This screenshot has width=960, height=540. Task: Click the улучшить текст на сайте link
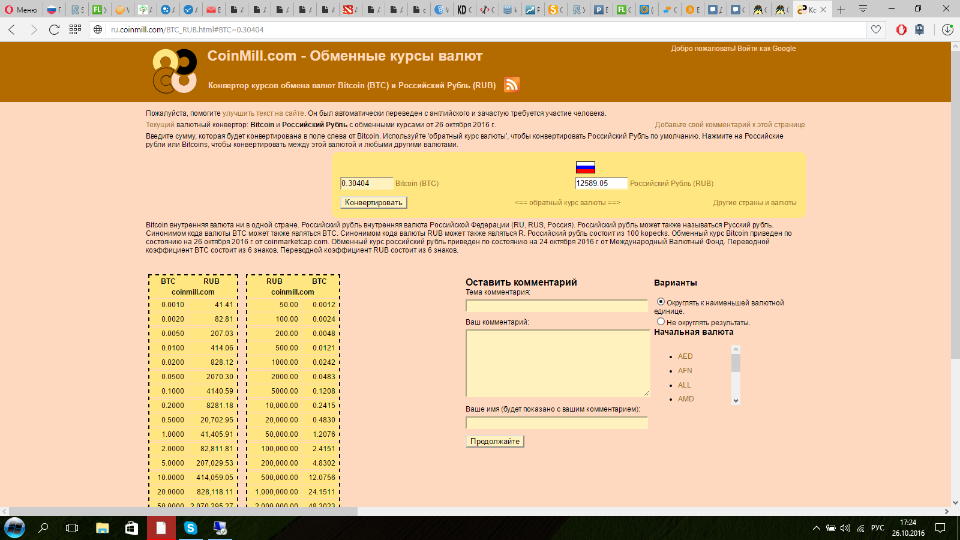point(263,113)
